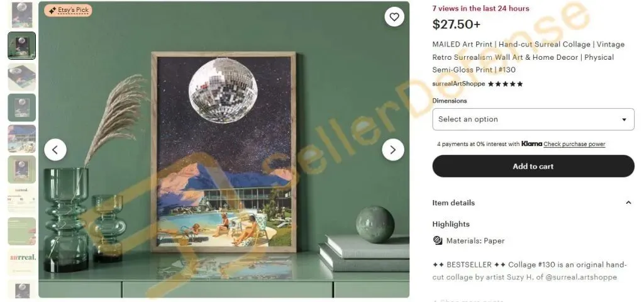Add the art print to cart
Image resolution: width=644 pixels, height=302 pixels.
[533, 166]
